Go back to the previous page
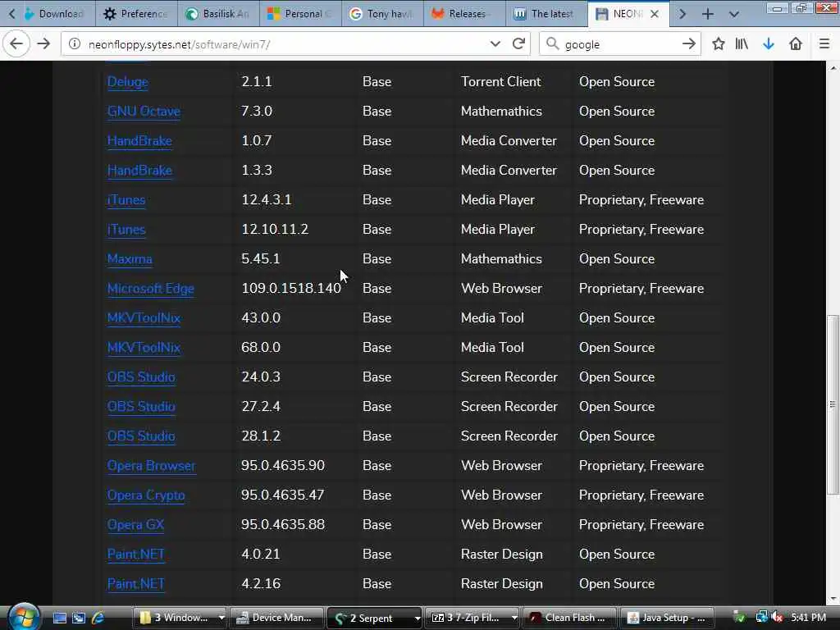Viewport: 840px width, 630px height. [16, 44]
